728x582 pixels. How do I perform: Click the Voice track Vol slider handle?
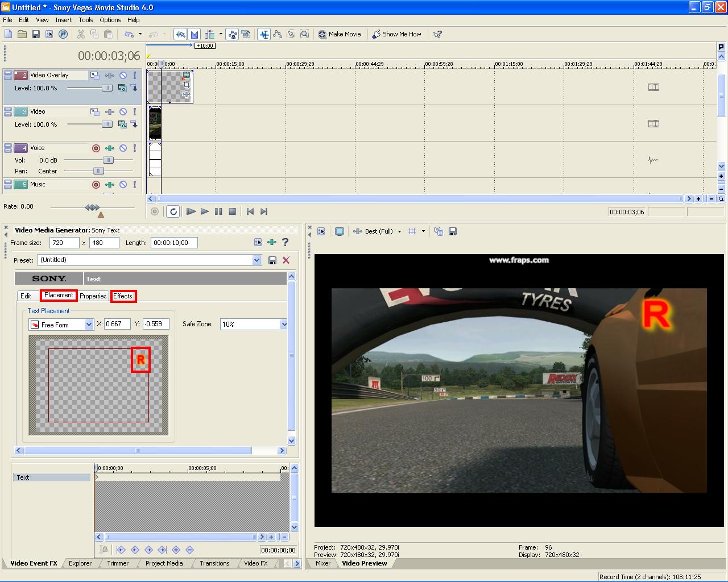click(x=109, y=160)
